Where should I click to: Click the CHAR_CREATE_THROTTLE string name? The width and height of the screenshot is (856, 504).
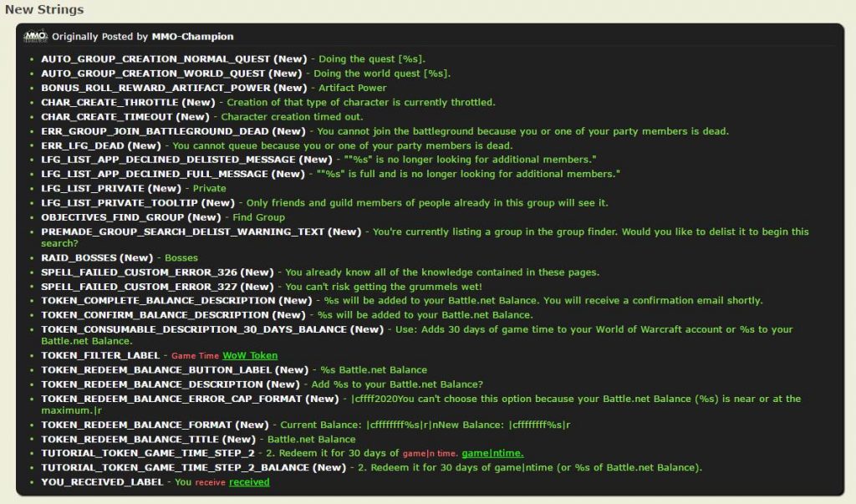[110, 102]
